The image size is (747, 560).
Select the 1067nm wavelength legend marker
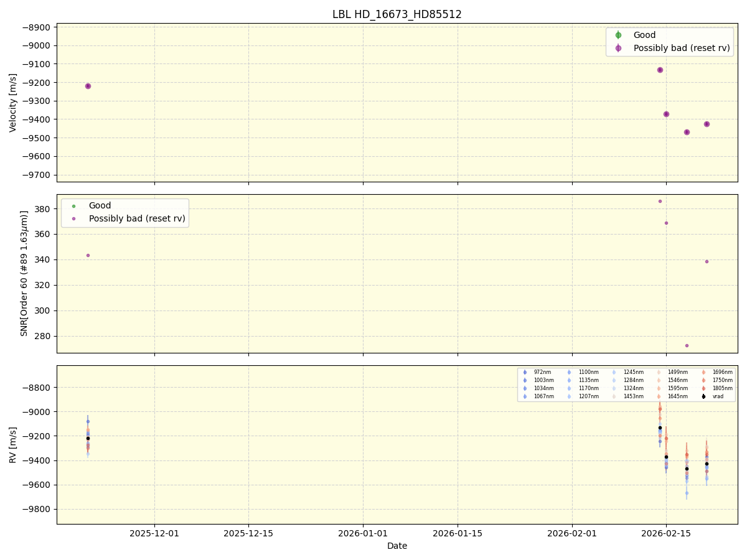tap(524, 396)
